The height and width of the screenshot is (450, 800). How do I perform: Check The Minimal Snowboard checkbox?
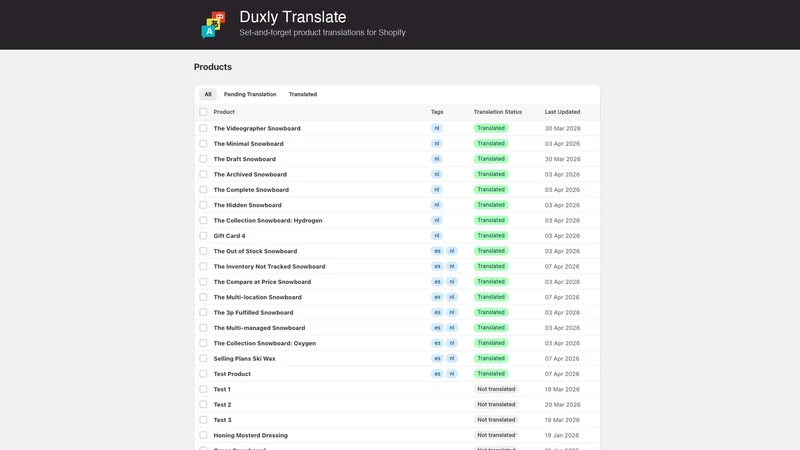point(203,143)
